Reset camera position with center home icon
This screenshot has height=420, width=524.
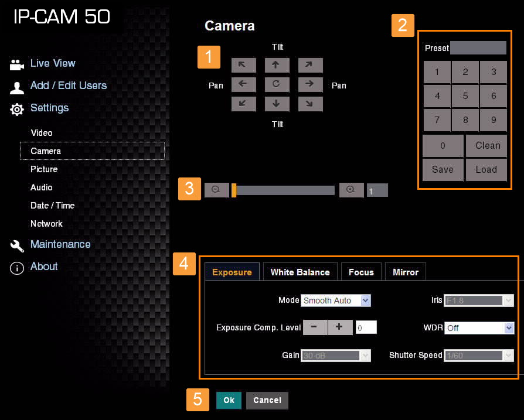point(276,84)
